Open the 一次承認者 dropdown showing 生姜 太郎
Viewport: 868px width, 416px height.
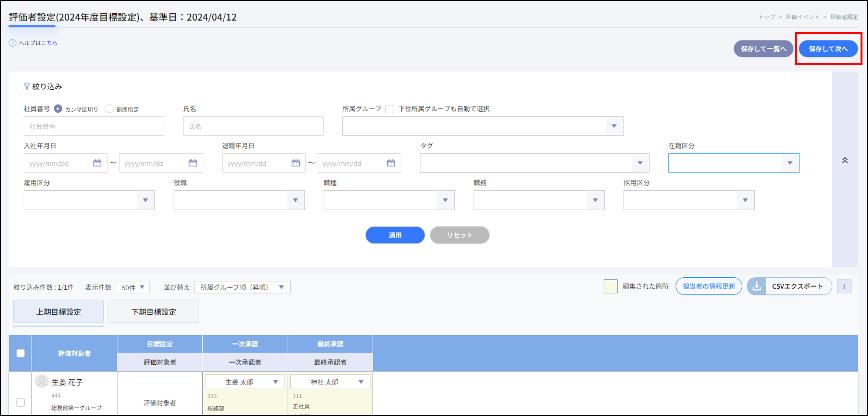(x=276, y=382)
